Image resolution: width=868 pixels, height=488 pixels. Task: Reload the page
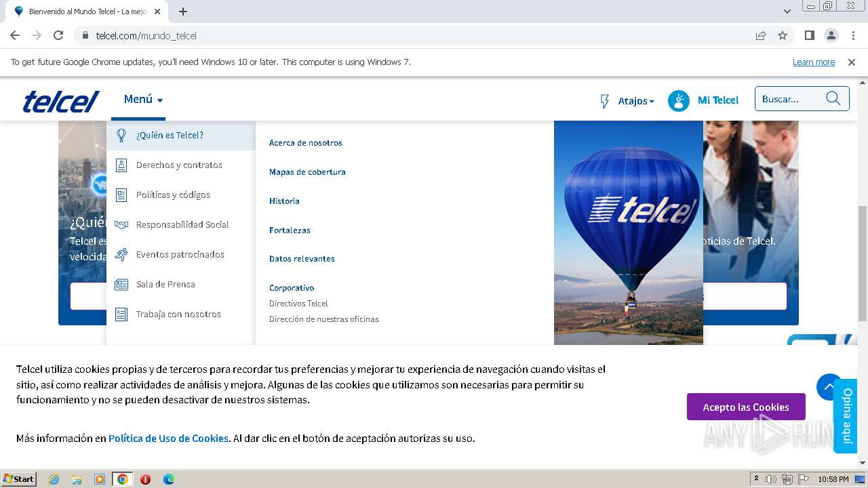(58, 35)
